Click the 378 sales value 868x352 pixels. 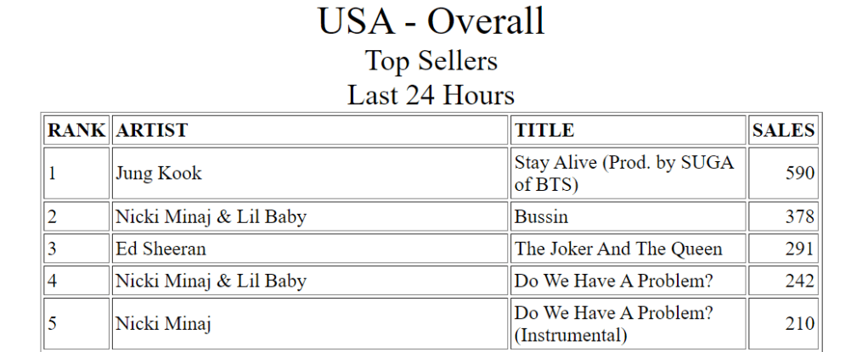click(799, 217)
